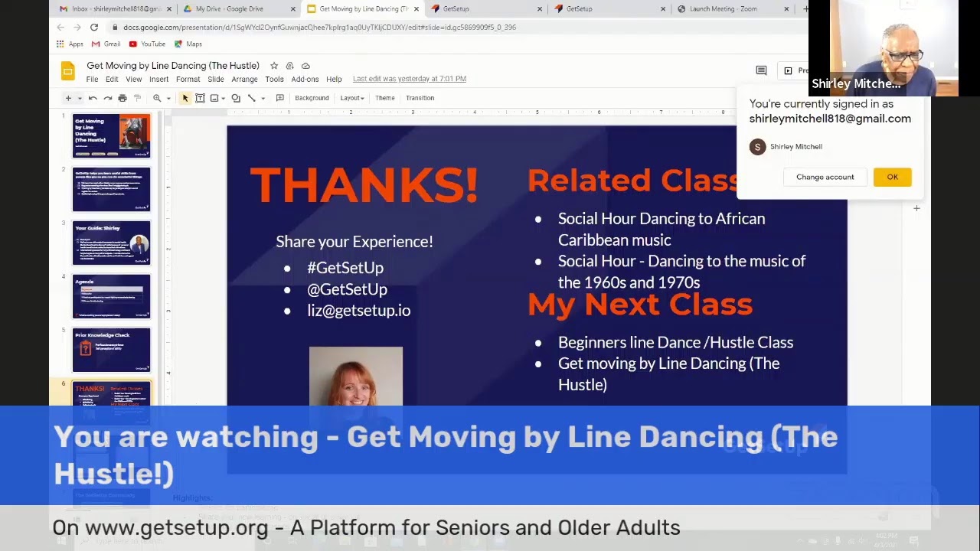Open the shape tool
The image size is (980, 551).
coord(236,98)
